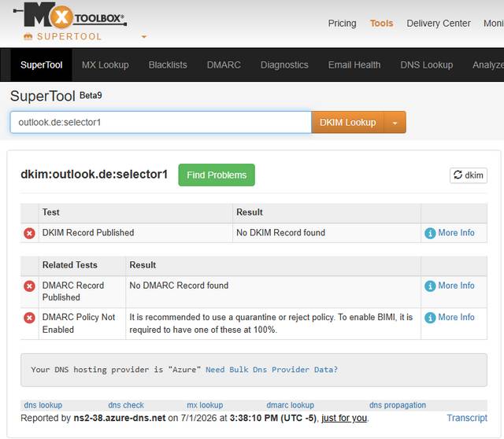Switch to the MX Lookup tab
The height and width of the screenshot is (439, 504).
coord(105,65)
